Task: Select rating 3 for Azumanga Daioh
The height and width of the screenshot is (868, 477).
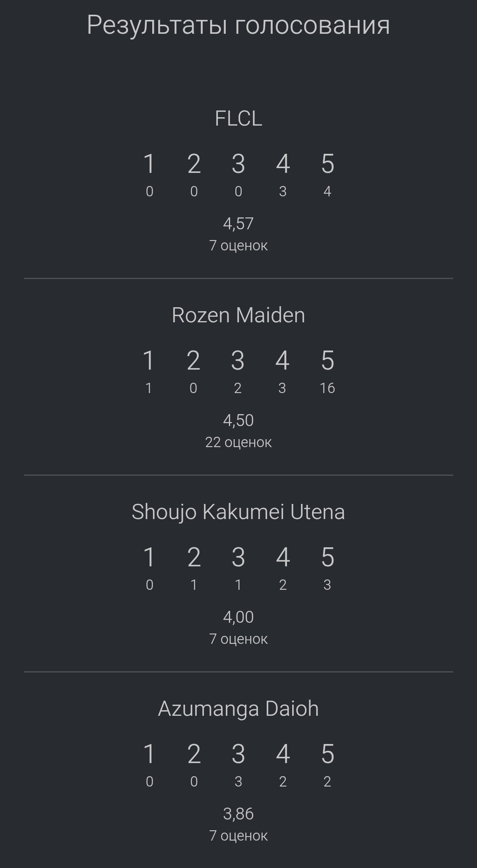Action: tap(238, 754)
